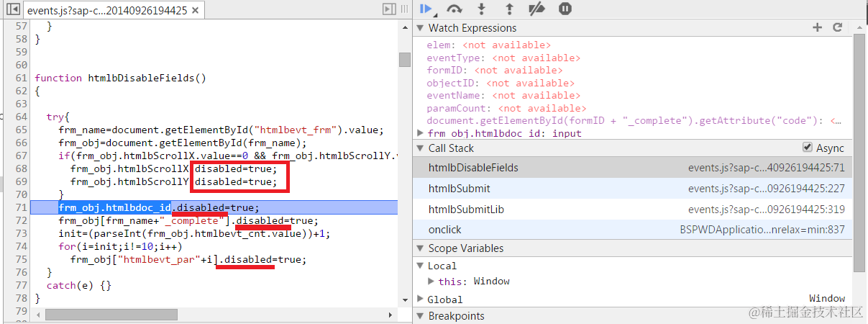Click the code editor vertical scrollbar thumb

pos(405,59)
